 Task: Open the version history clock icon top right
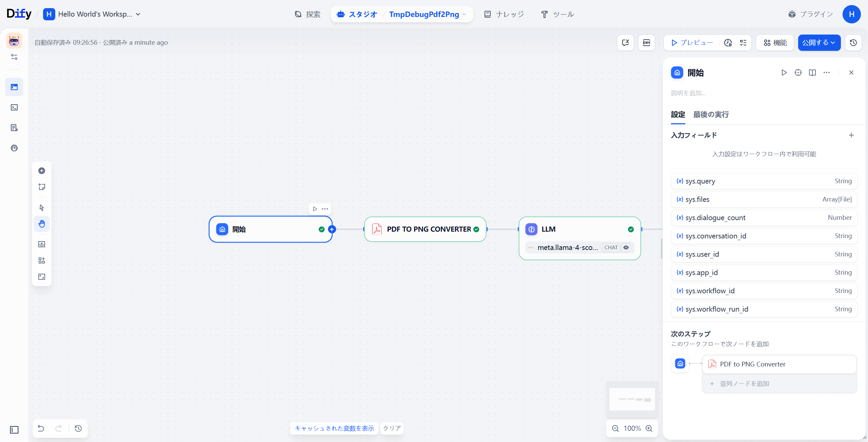pyautogui.click(x=853, y=43)
